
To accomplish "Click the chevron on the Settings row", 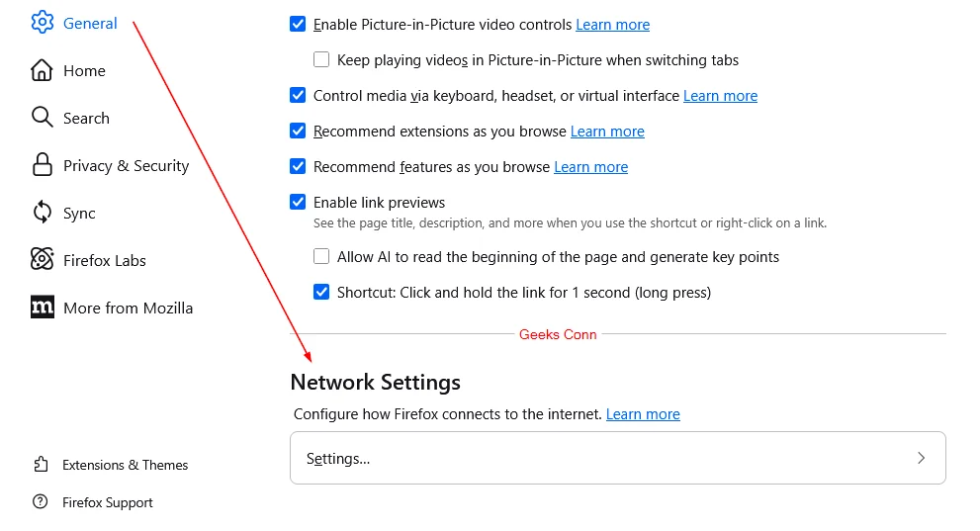I will 921,459.
